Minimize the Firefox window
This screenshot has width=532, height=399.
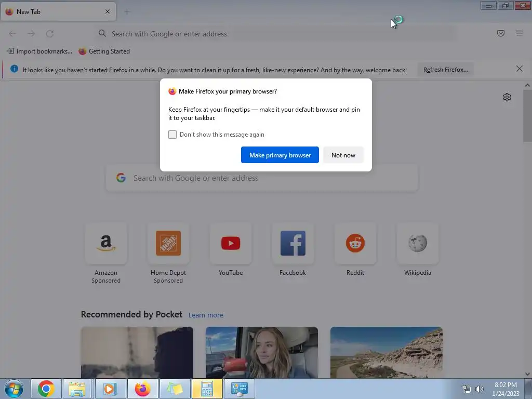point(488,5)
